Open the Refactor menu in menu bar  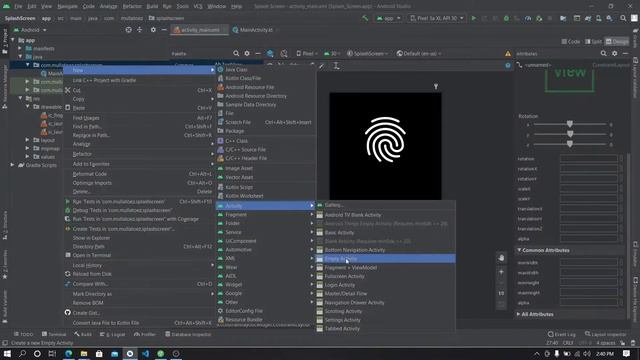(x=132, y=6)
